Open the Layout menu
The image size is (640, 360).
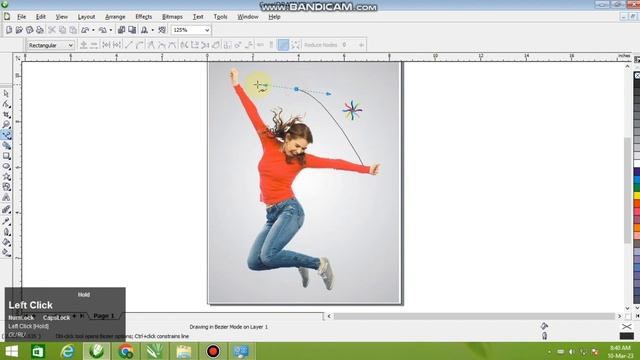(x=86, y=17)
